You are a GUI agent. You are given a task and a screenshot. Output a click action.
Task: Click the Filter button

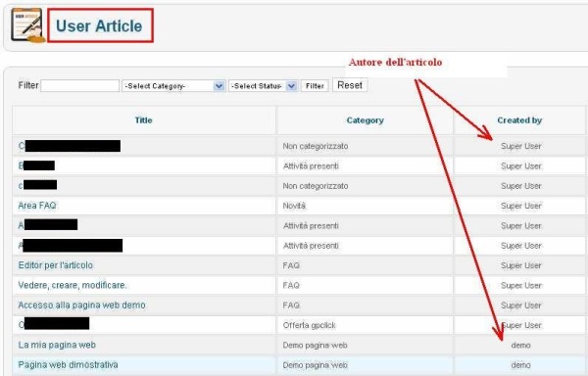[x=315, y=86]
